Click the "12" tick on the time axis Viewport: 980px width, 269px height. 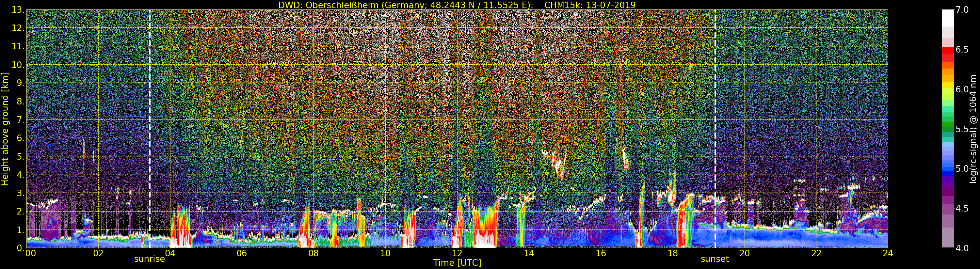(x=457, y=253)
